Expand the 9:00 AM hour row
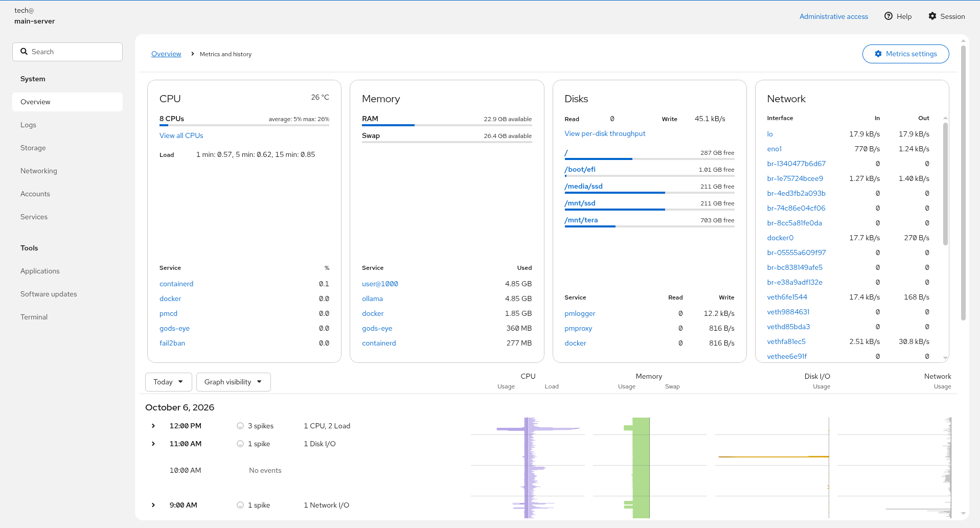Screen dimensions: 980x528 (153, 505)
